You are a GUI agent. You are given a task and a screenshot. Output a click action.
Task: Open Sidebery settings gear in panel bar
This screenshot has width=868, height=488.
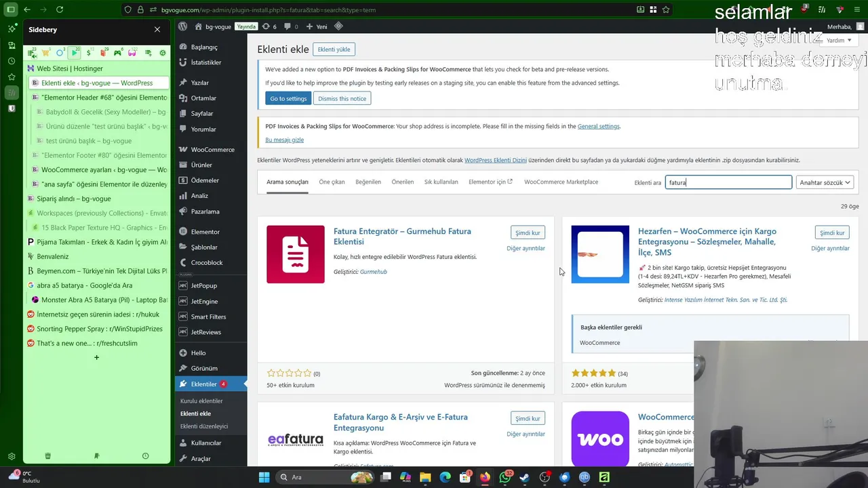tap(162, 53)
